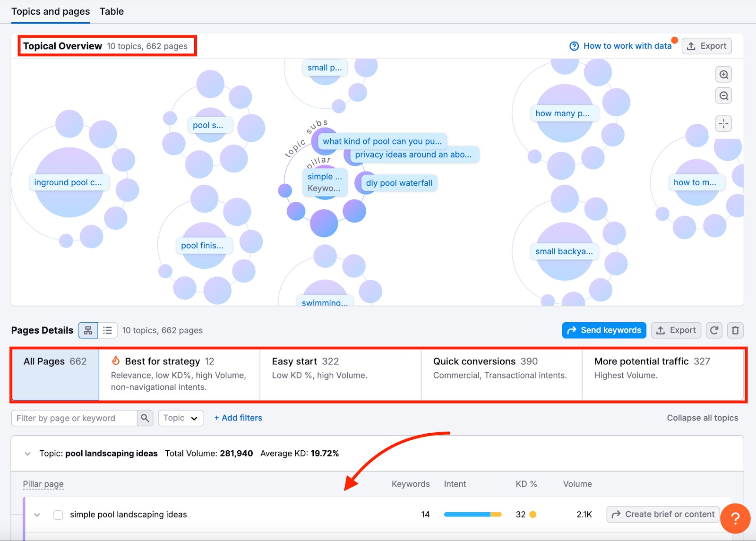
Task: Click the small backya... topic label
Action: [564, 251]
